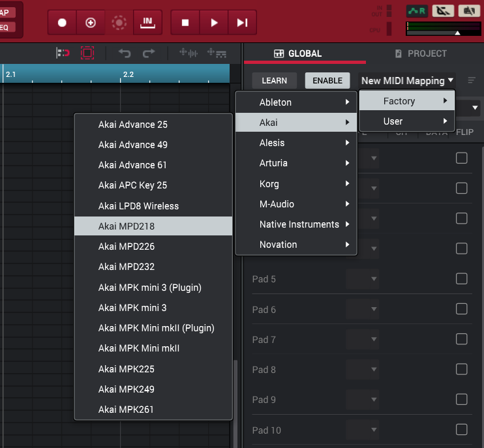The image size is (484, 448).
Task: Select Akai MPK261 preset
Action: click(153, 410)
